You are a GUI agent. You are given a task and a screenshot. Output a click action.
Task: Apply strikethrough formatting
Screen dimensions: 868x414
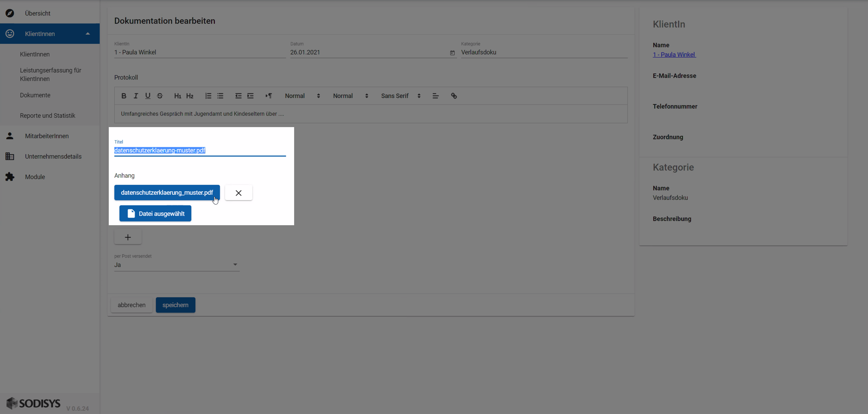pos(160,96)
